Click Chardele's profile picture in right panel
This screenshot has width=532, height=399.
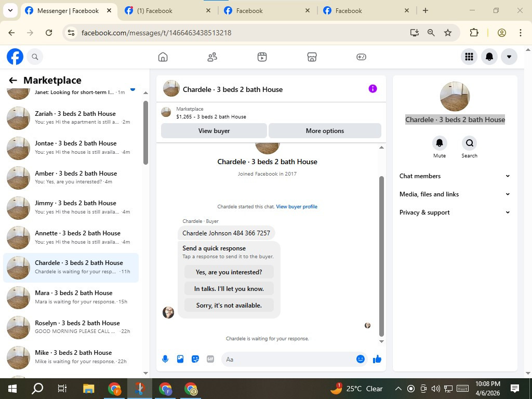pyautogui.click(x=455, y=96)
